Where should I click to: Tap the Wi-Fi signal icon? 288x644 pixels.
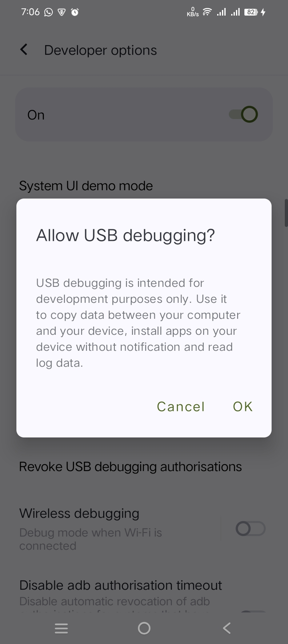pos(207,12)
